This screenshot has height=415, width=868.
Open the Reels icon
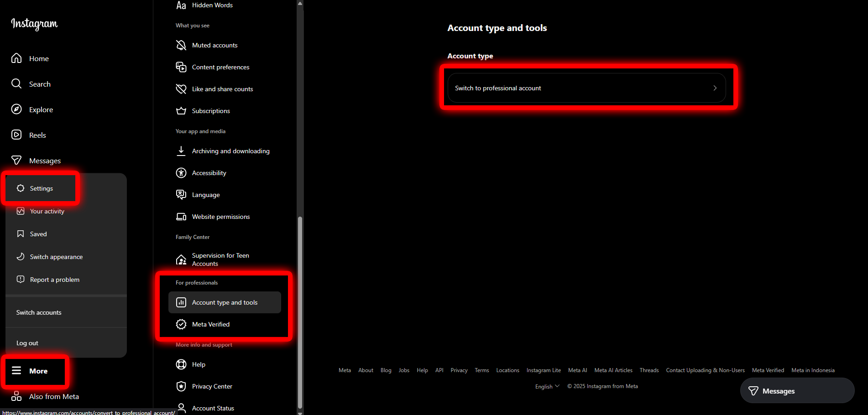pyautogui.click(x=16, y=135)
